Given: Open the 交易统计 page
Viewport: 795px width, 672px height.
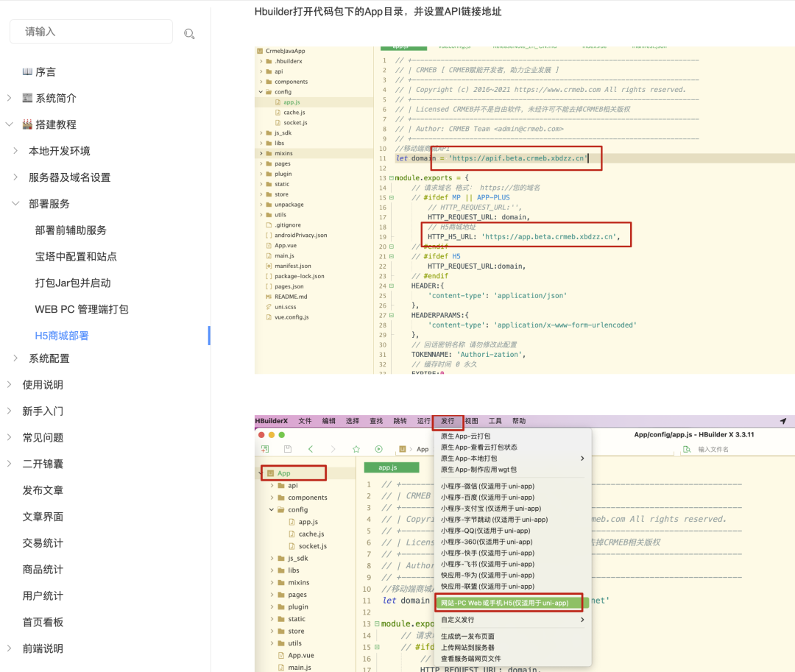Looking at the screenshot, I should pos(43,542).
